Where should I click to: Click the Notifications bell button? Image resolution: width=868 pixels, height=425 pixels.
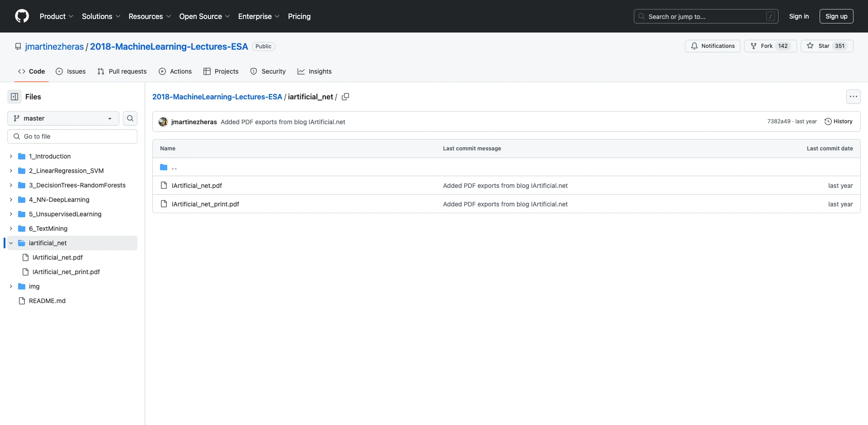[712, 46]
